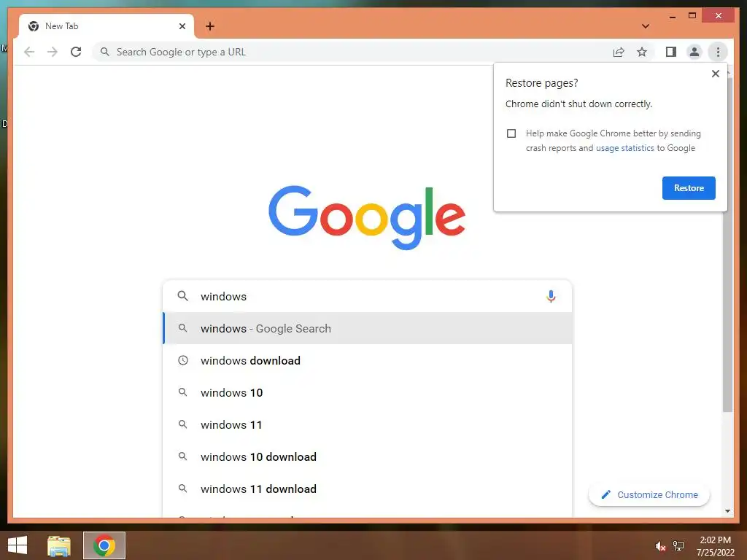Open a new tab with plus button
The height and width of the screenshot is (560, 747).
210,26
